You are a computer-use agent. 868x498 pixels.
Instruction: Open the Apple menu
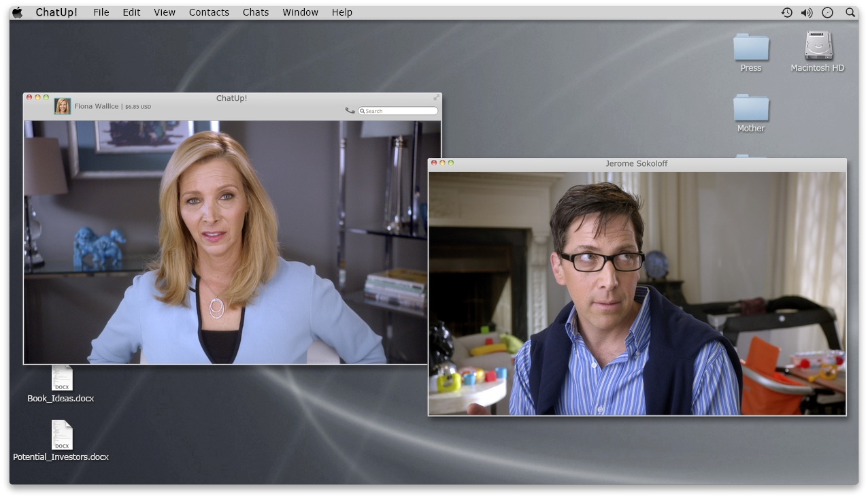coord(18,12)
